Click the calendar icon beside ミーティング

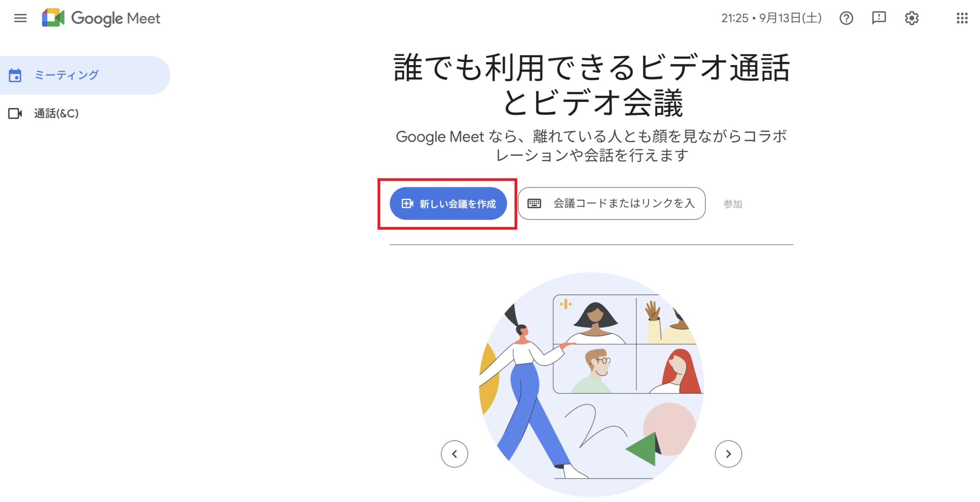coord(15,75)
